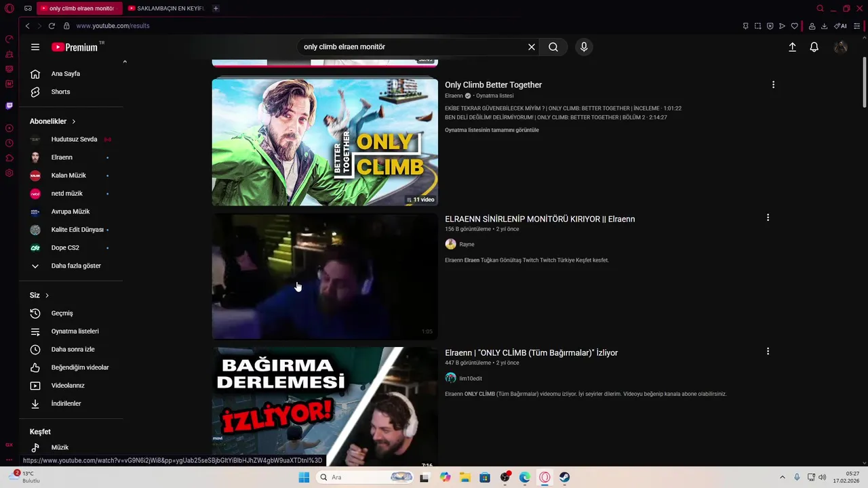This screenshot has width=868, height=488.
Task: Open more options for Tüm Bağırmalar video
Action: coord(768,351)
